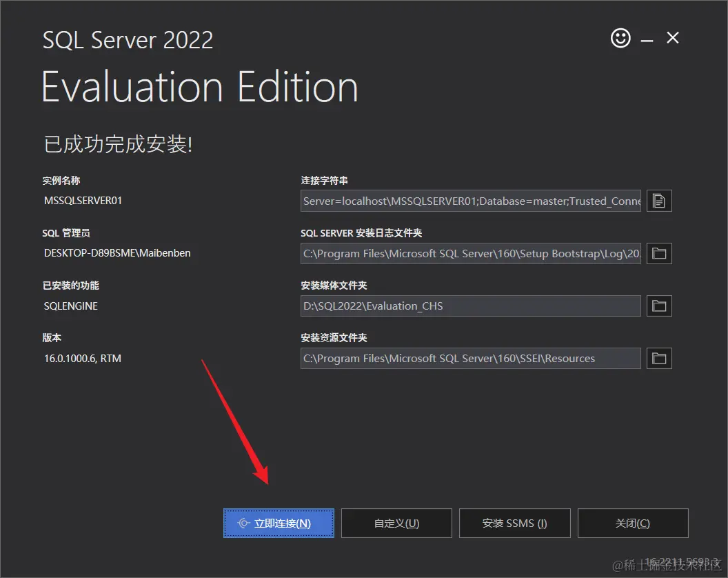This screenshot has height=578, width=728.
Task: Select installed feature SQLENGINE text
Action: (70, 306)
